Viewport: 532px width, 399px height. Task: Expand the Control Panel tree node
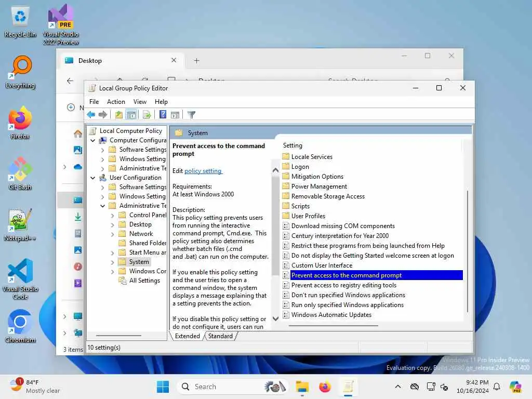(112, 215)
